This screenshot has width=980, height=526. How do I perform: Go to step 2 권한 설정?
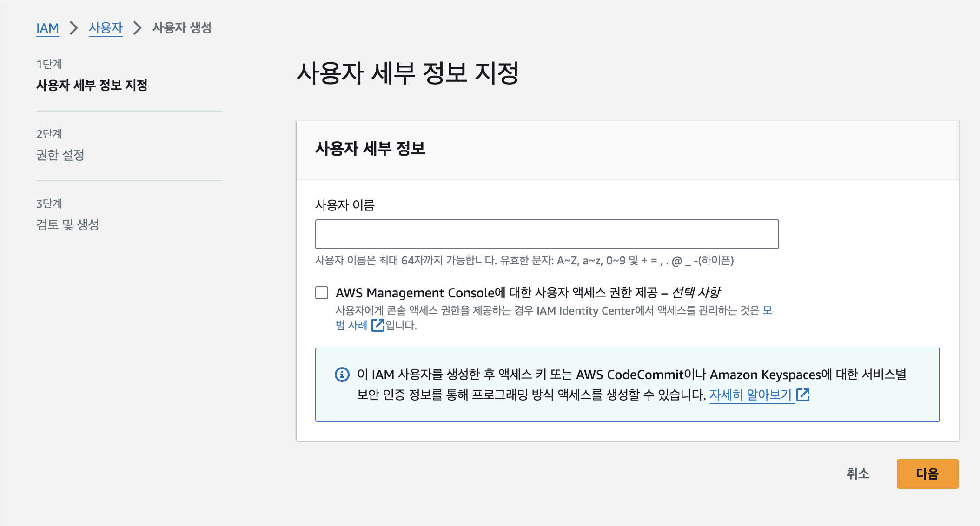pyautogui.click(x=60, y=155)
